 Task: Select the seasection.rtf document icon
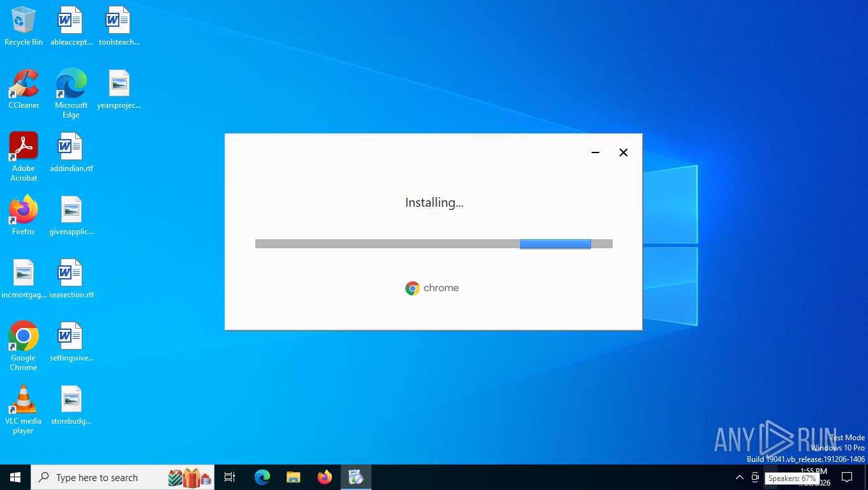71,279
